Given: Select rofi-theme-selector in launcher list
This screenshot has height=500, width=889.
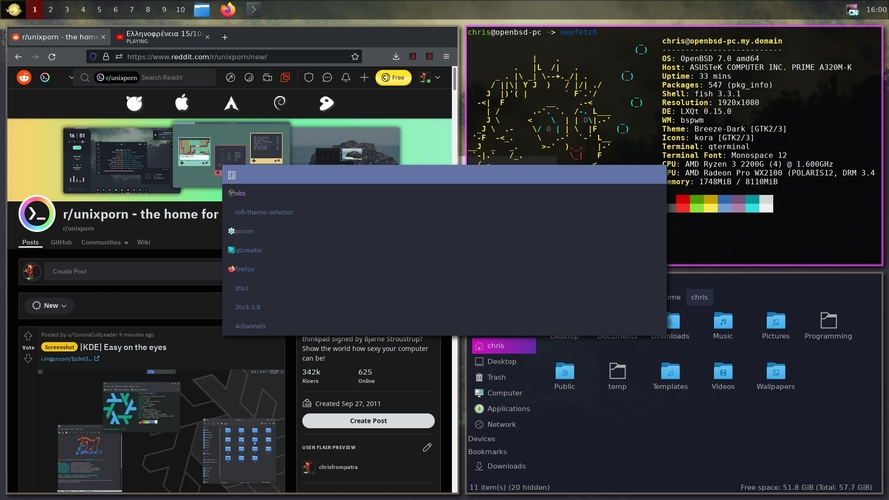Looking at the screenshot, I should pos(444,212).
